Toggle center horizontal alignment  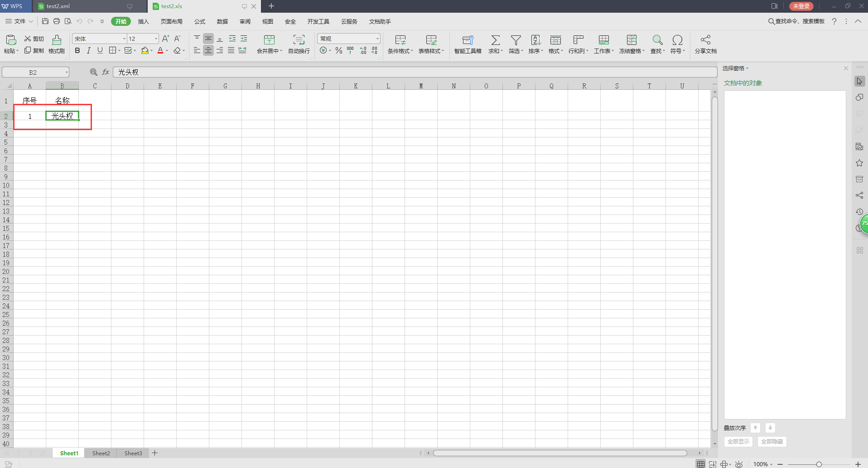208,50
